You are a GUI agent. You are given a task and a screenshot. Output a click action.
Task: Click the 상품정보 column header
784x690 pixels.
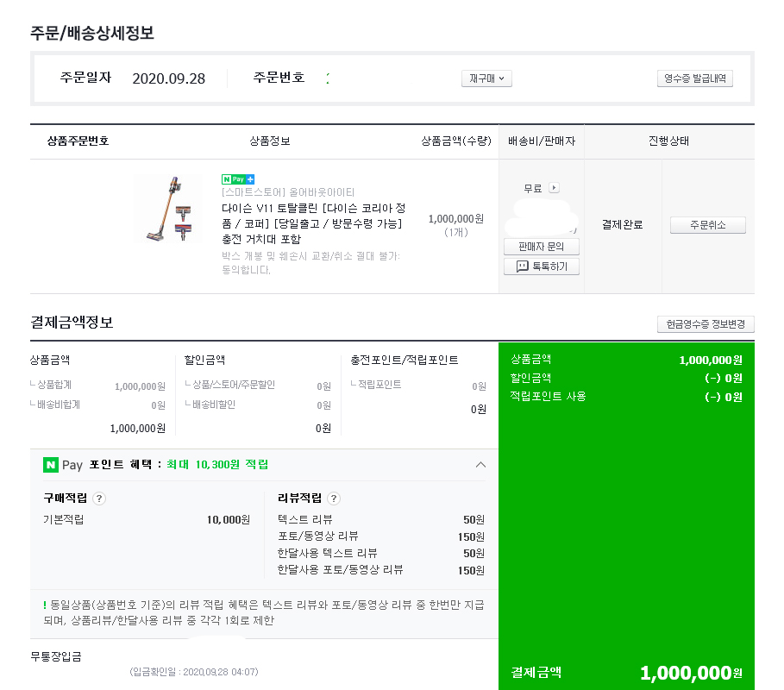(x=269, y=141)
